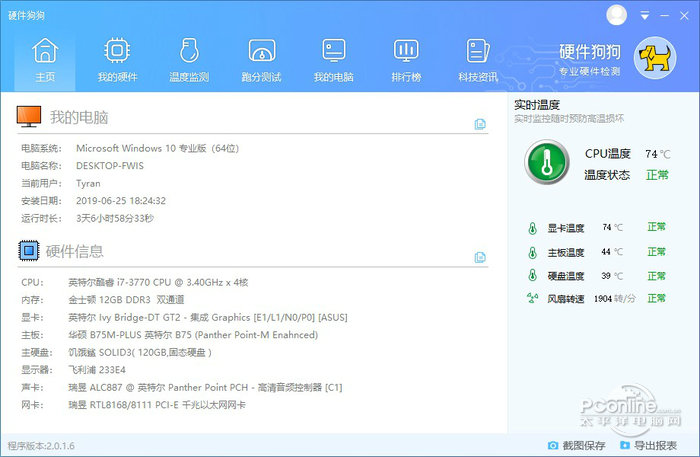The image size is (700, 457).
Task: Click the 截图保存 camera icon
Action: pyautogui.click(x=553, y=445)
